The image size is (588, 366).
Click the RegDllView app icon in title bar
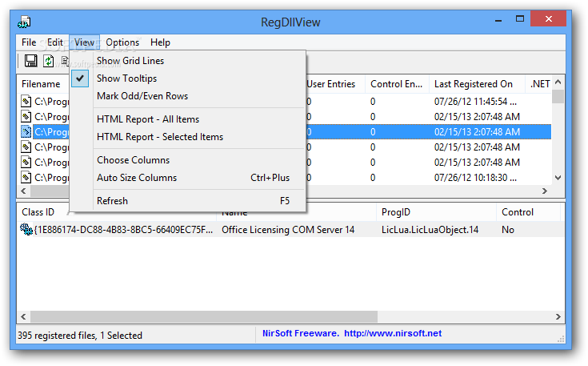click(x=24, y=22)
